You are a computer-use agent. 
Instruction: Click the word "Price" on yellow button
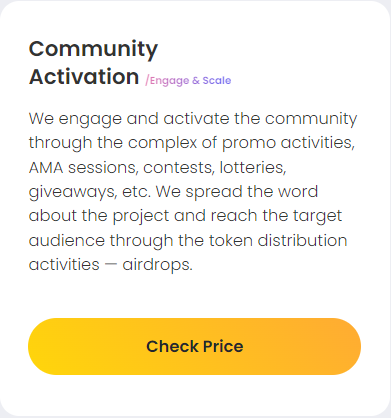click(223, 347)
